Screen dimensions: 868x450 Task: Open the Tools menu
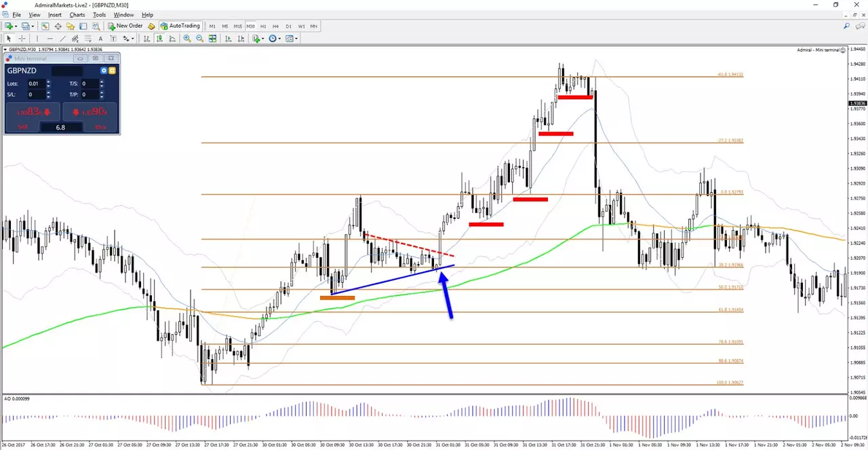pyautogui.click(x=100, y=14)
